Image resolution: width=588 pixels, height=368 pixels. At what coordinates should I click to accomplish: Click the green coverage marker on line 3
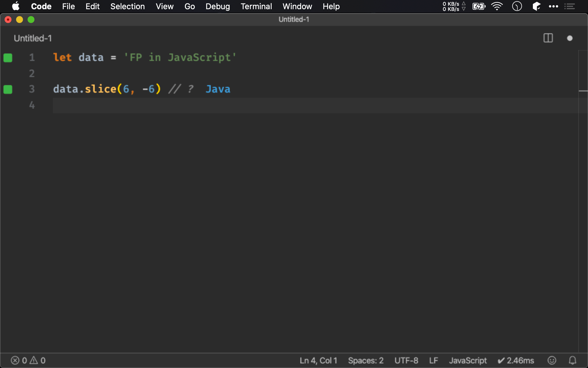[8, 89]
